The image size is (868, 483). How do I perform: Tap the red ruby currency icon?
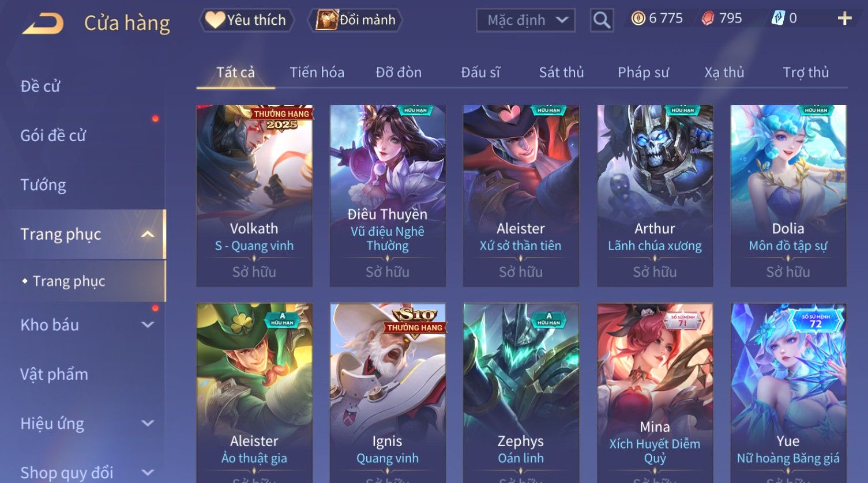point(708,19)
